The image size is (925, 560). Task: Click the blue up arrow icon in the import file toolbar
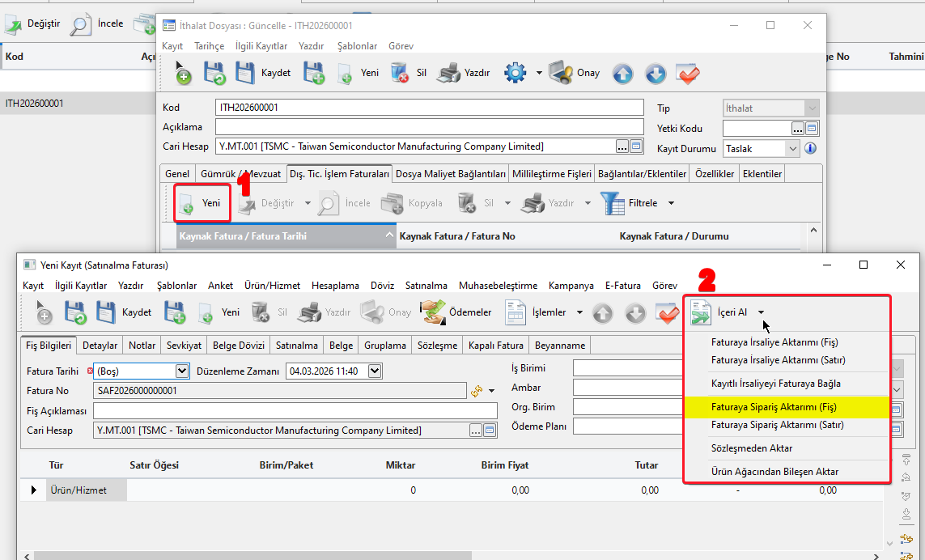click(622, 74)
